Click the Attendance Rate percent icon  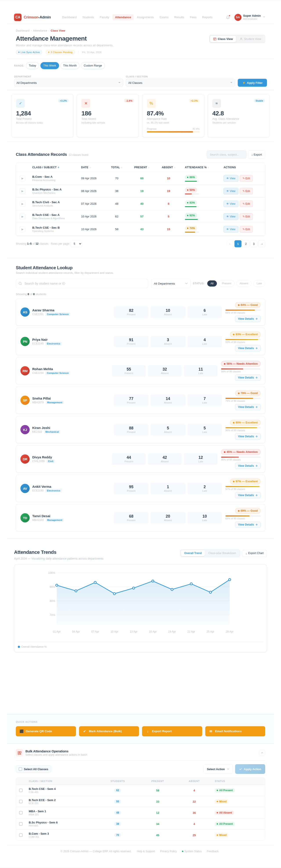[x=151, y=103]
